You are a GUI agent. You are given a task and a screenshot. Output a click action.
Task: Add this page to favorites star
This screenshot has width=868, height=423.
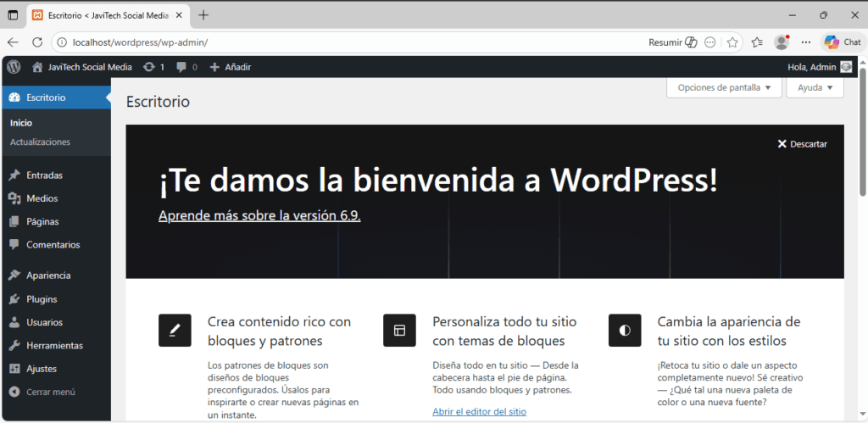(732, 42)
